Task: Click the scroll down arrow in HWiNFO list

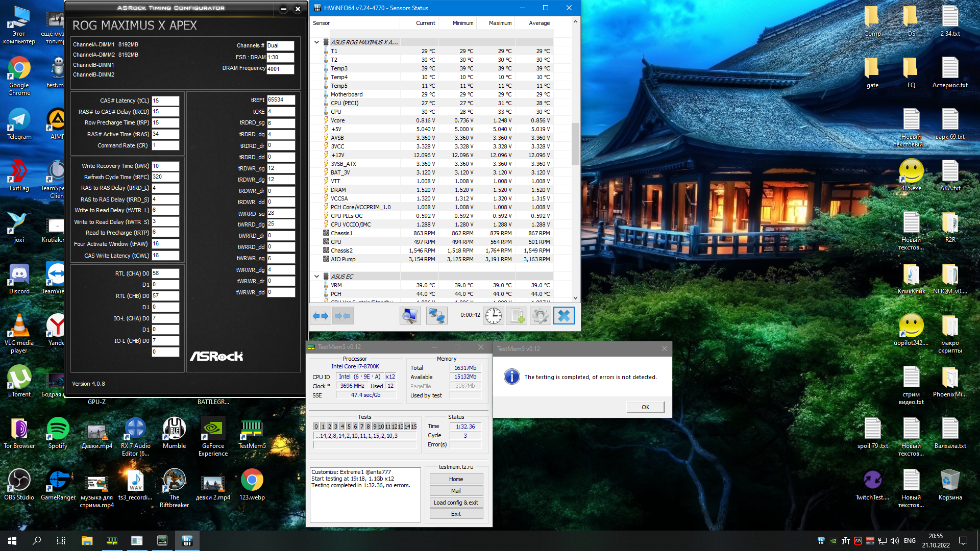Action: pos(575,298)
